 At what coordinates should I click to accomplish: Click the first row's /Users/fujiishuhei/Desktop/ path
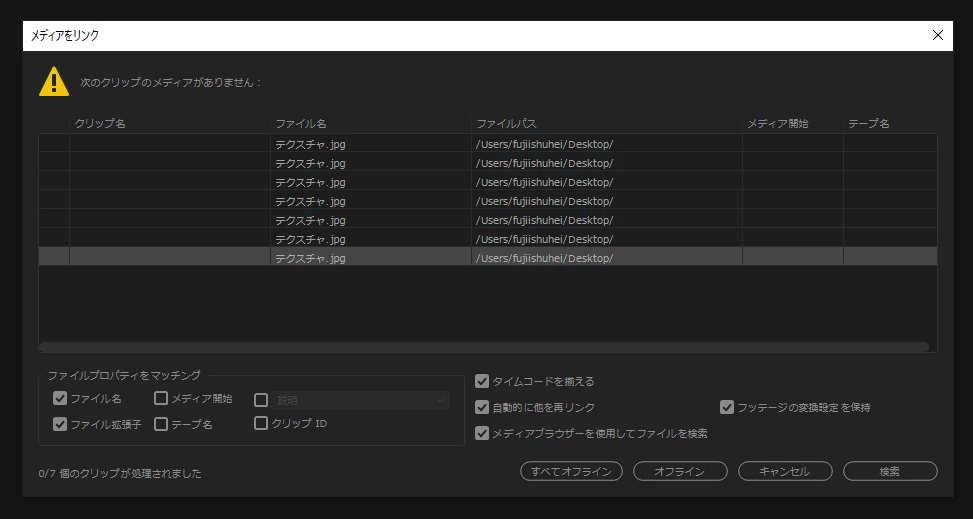click(x=544, y=144)
